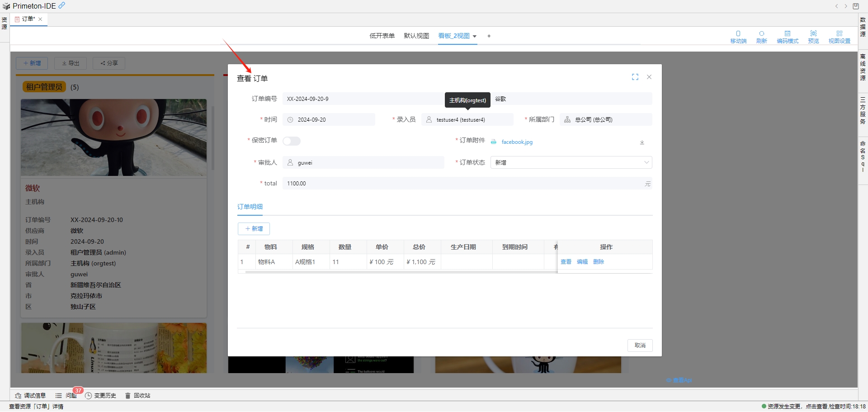Open the 订单状态 dropdown

coord(571,163)
